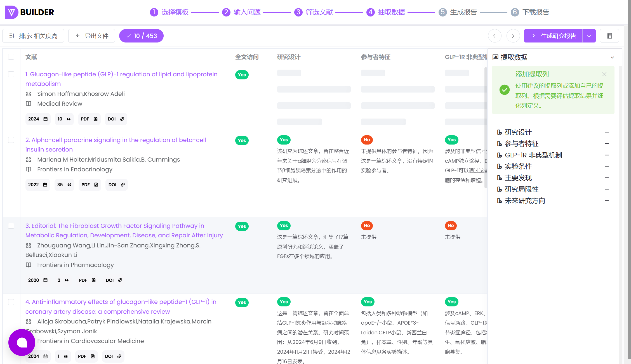Viewport: 631px width, 364px height.
Task: Click the panel layout icon in the top-right corner
Action: (x=609, y=36)
